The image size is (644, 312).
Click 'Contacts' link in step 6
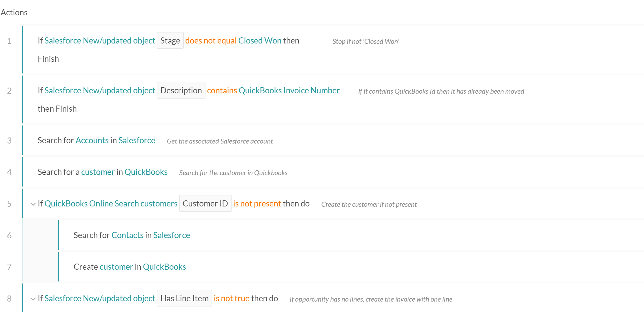(x=128, y=235)
